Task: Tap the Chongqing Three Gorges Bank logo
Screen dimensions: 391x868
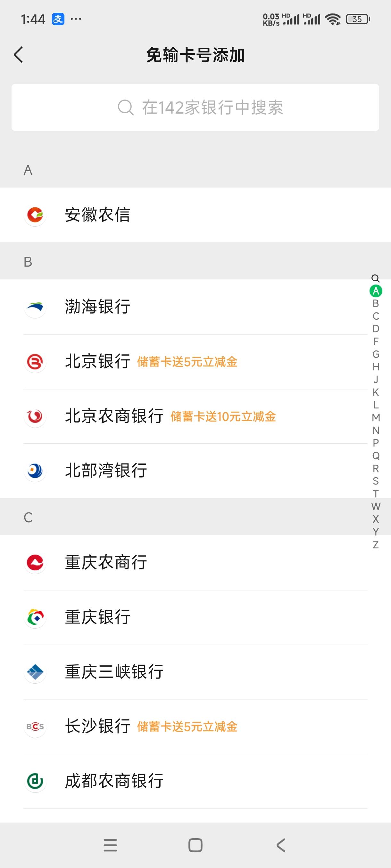Action: pos(35,672)
